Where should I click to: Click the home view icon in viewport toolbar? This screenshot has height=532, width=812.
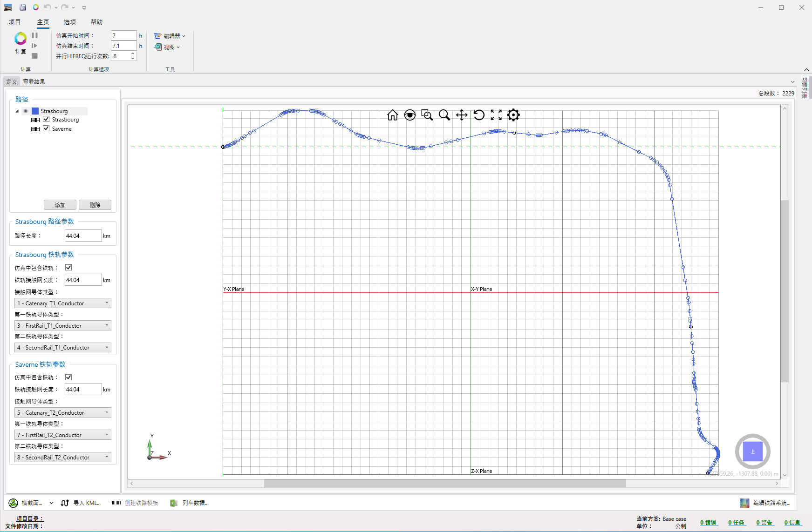click(392, 115)
